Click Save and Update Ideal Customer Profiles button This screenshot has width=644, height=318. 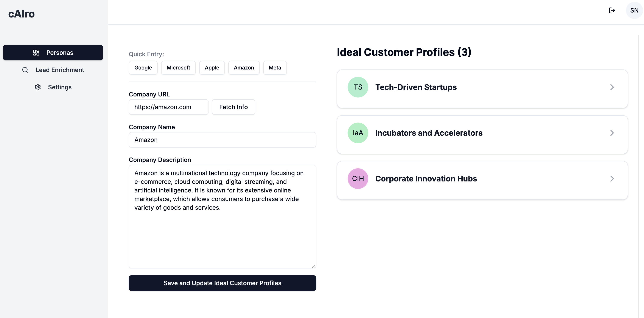(222, 283)
